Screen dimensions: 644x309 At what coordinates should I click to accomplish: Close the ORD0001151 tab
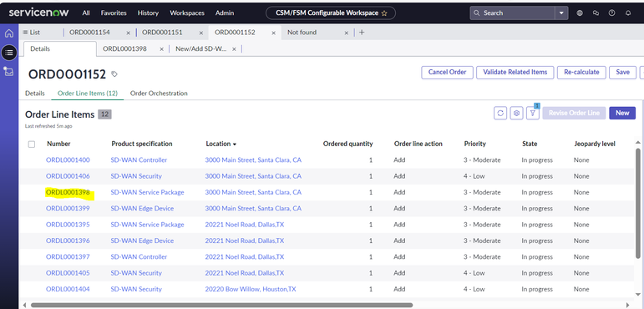pyautogui.click(x=200, y=33)
